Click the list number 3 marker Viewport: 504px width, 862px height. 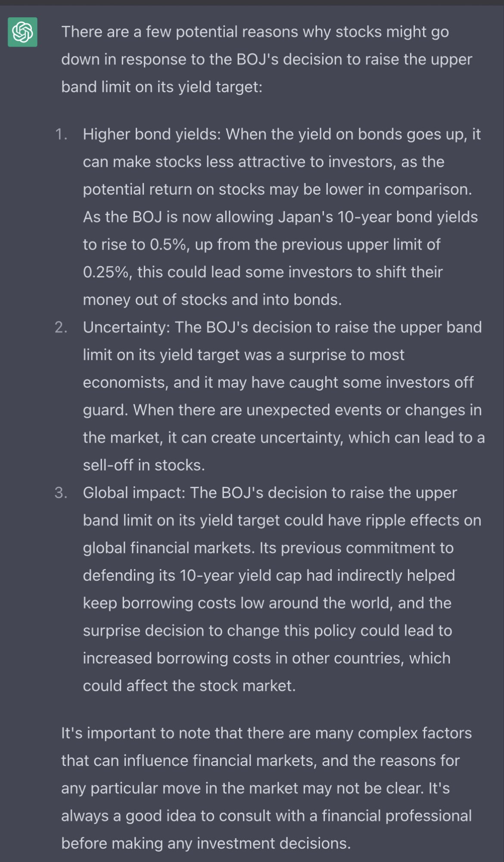[61, 493]
